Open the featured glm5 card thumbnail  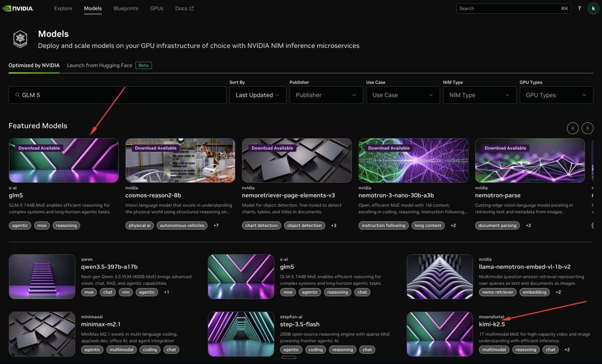pyautogui.click(x=64, y=160)
